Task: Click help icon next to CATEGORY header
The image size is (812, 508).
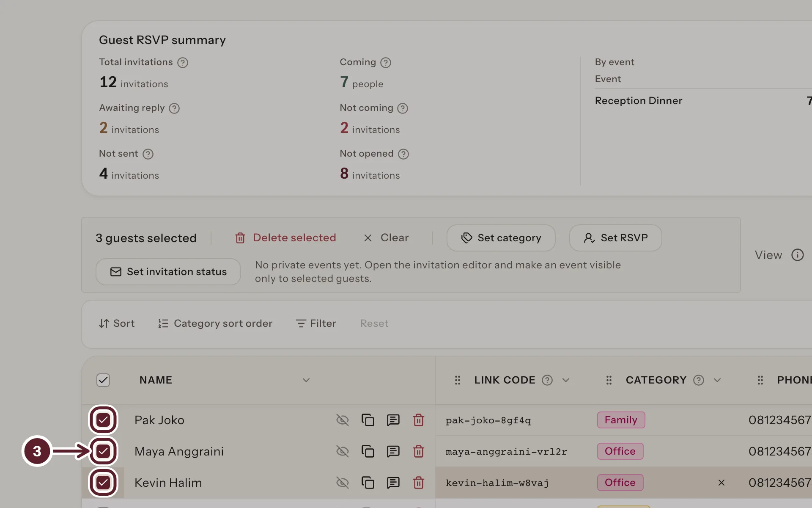Action: coord(699,380)
